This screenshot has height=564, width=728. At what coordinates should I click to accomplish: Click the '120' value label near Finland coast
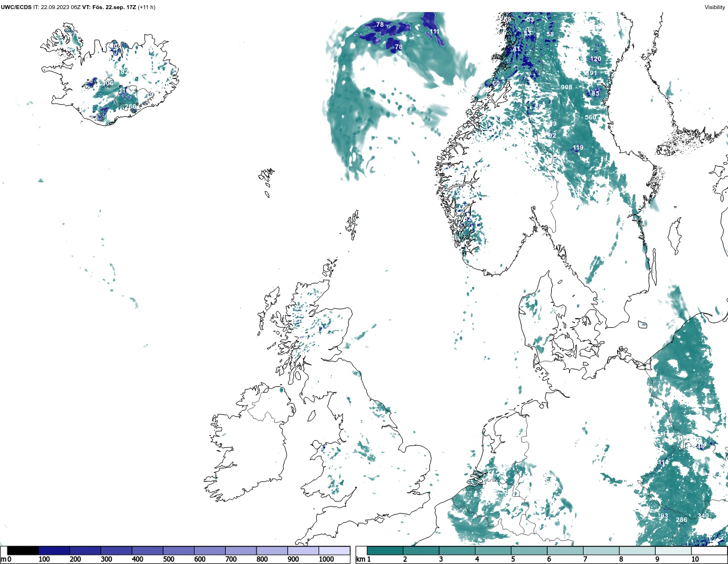point(595,59)
